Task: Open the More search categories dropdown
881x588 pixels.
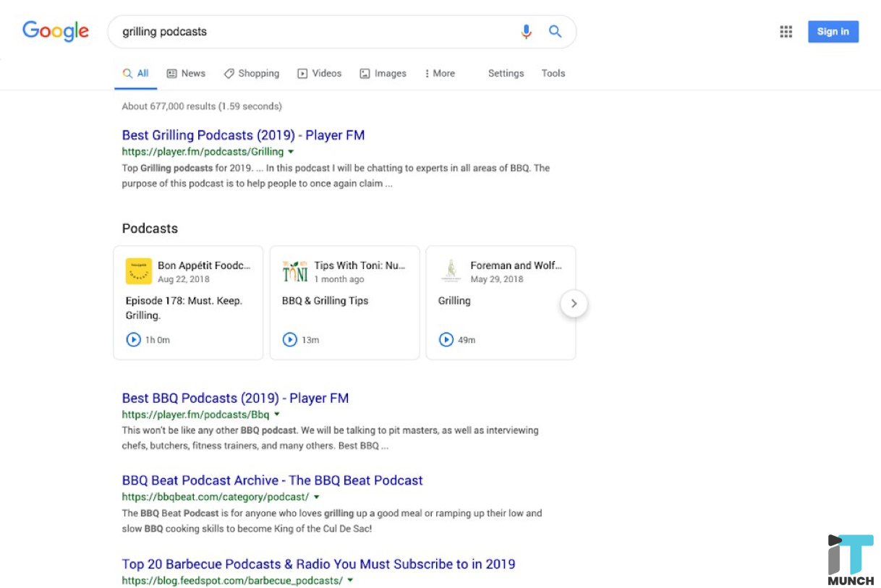Action: tap(440, 73)
